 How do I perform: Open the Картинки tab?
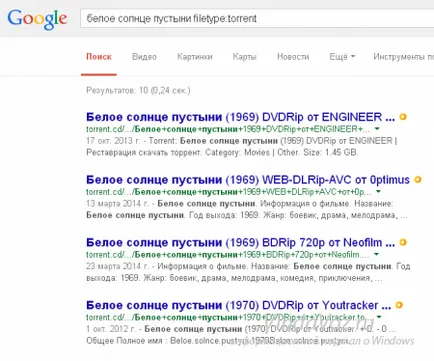point(195,57)
